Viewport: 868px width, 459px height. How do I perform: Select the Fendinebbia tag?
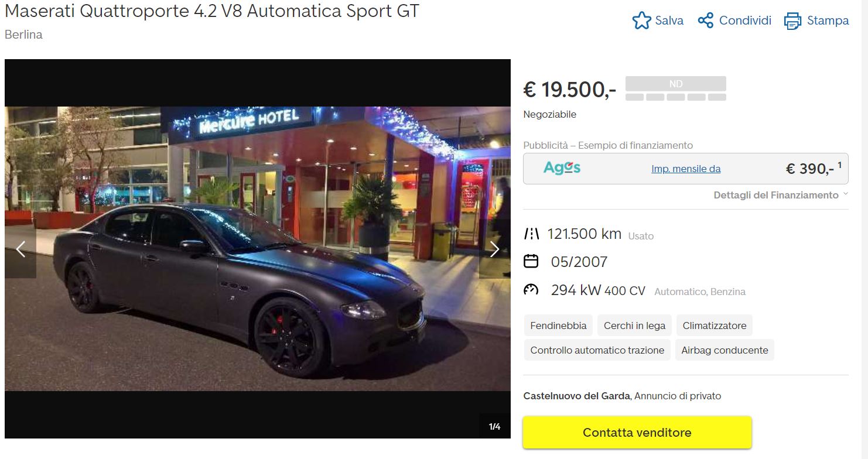tap(558, 326)
